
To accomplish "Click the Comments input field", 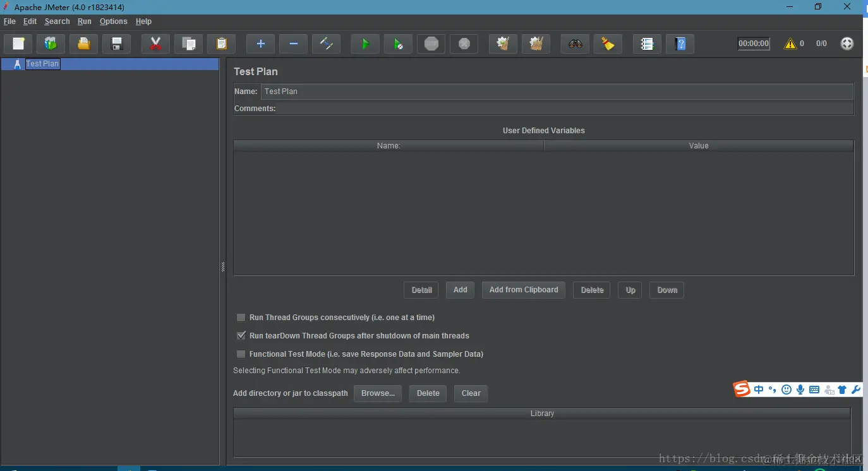I will (x=565, y=109).
